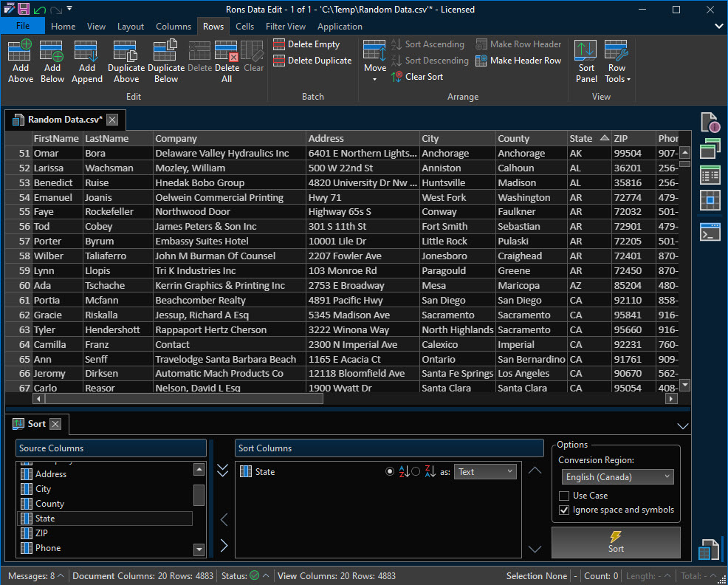Click the Delete Duplicate batch icon
The width and height of the screenshot is (728, 585).
coord(279,61)
